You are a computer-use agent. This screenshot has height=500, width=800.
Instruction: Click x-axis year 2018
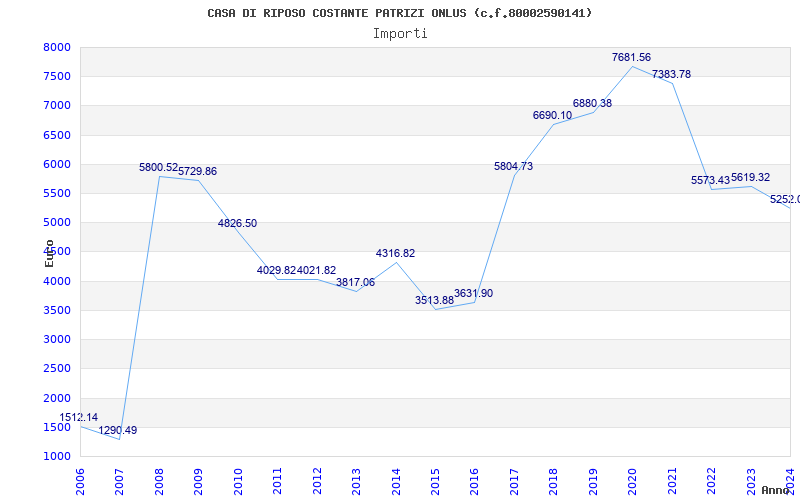click(554, 483)
